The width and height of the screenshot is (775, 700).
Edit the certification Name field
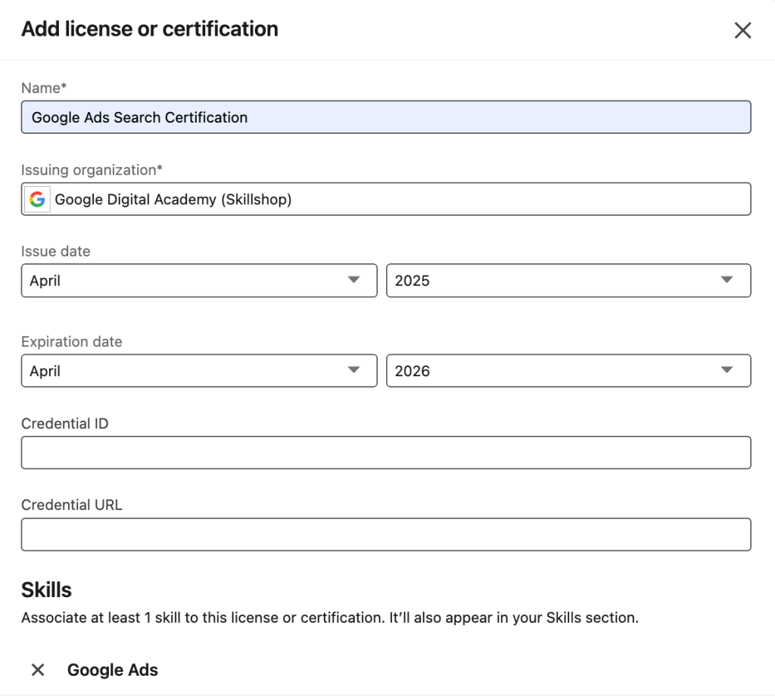coord(386,117)
